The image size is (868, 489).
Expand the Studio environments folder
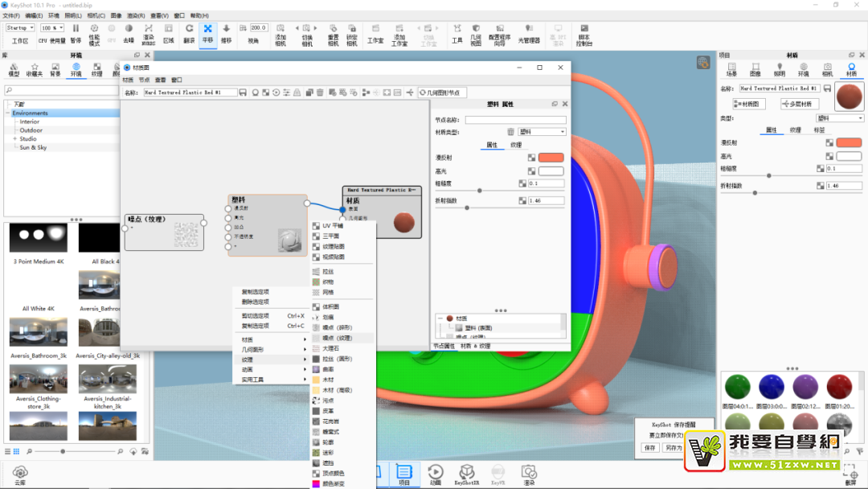pos(14,139)
